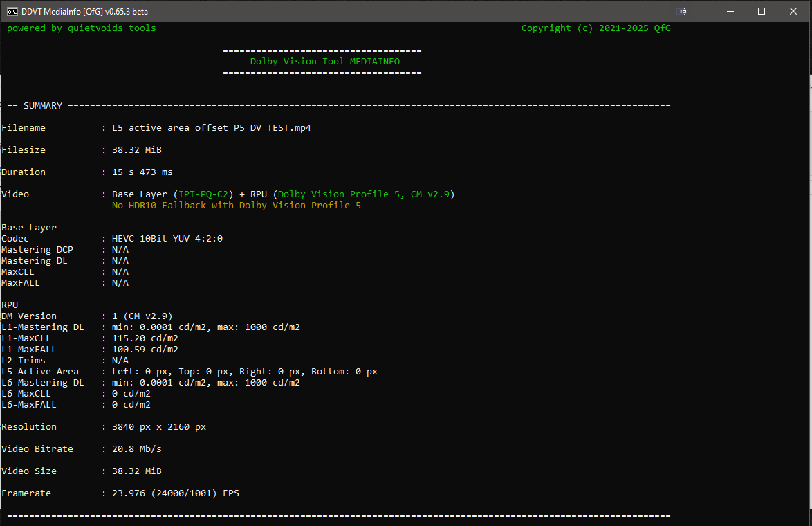Click the "L1-Mastering DL" label
812x526 pixels.
[x=43, y=327]
